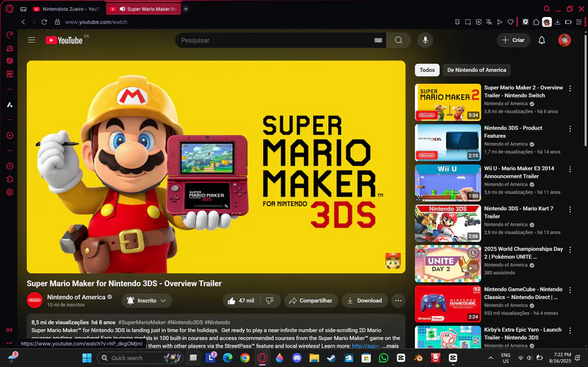This screenshot has width=588, height=367.
Task: Open the GX icon near the sidebar bottom
Action: pos(9,330)
